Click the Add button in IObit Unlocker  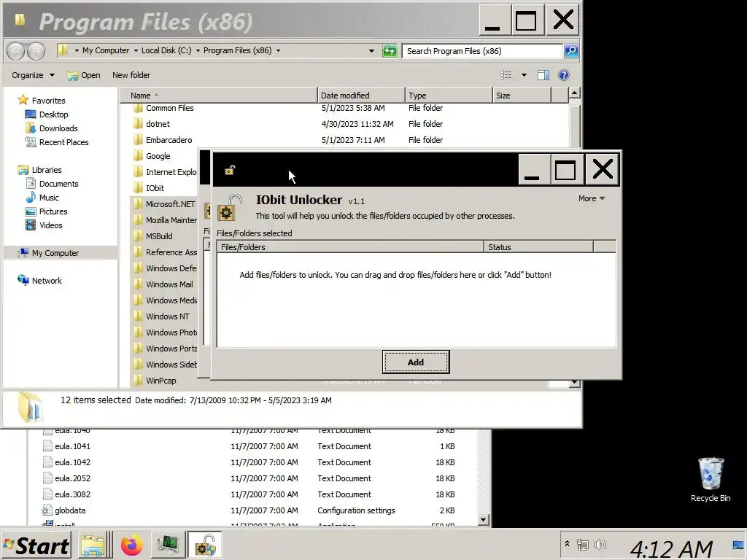coord(415,362)
